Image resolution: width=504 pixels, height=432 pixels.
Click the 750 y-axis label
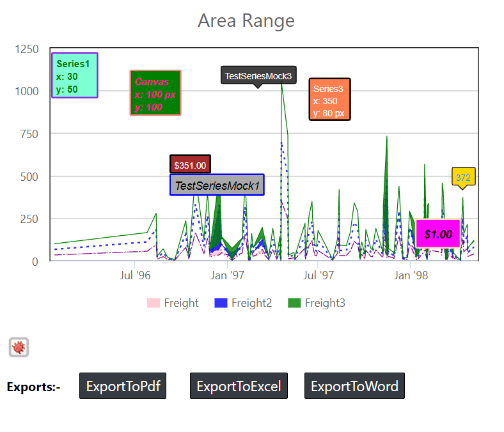(29, 134)
